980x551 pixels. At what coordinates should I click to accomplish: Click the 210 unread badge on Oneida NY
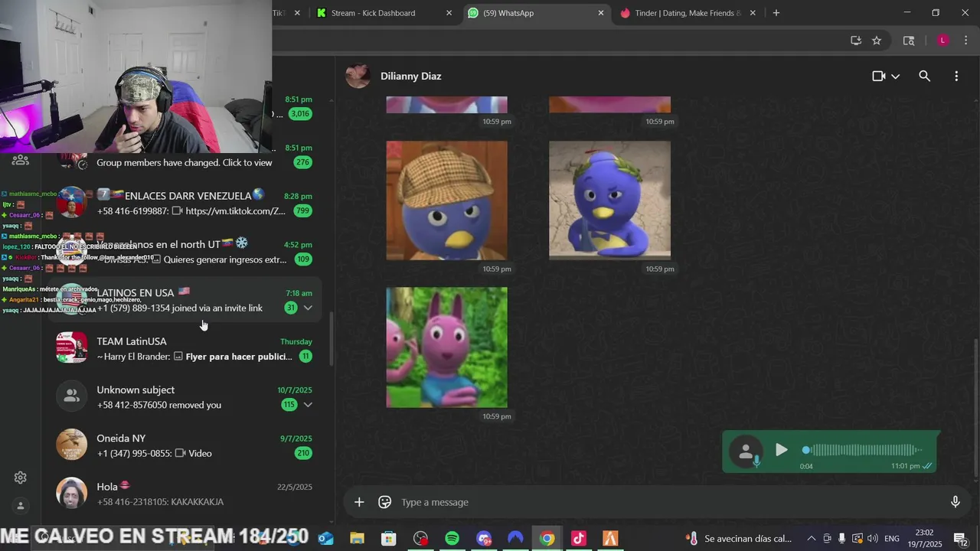[303, 453]
